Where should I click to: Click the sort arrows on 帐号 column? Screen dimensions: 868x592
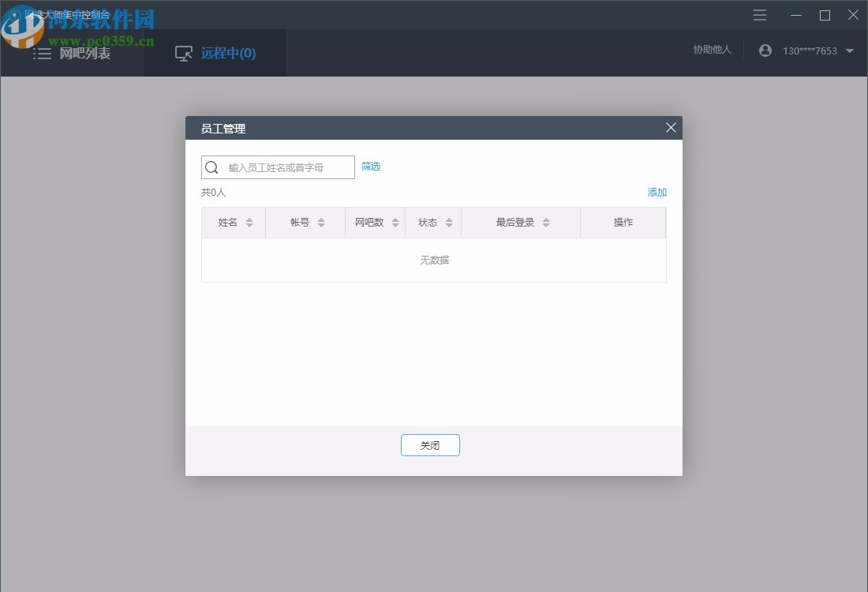click(x=320, y=222)
